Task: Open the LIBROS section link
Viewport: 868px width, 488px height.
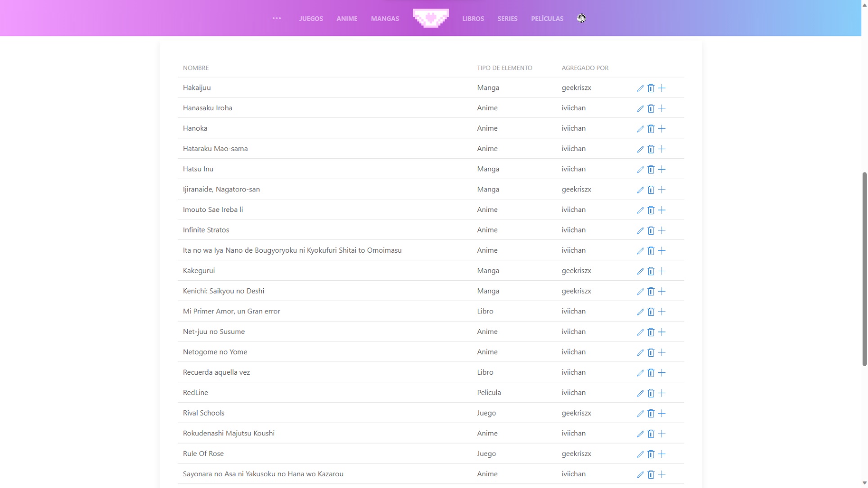Action: coord(473,18)
